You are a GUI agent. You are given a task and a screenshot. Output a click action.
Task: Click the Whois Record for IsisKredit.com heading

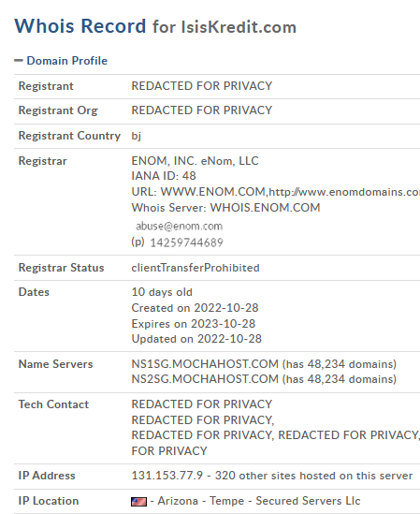(155, 26)
